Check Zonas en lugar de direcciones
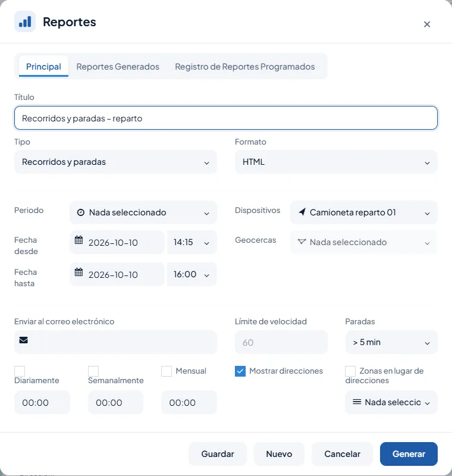The image size is (452, 476). point(350,371)
